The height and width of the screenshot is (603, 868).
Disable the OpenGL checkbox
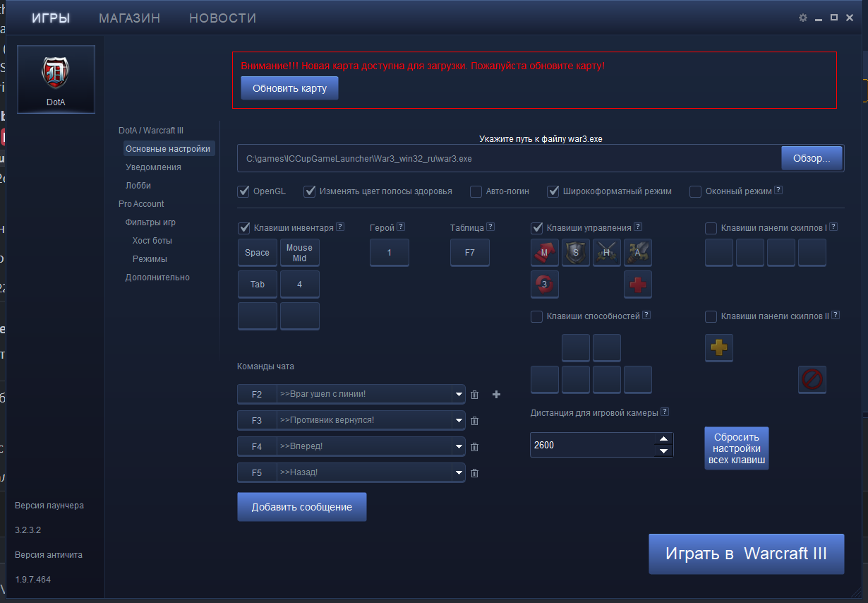243,191
